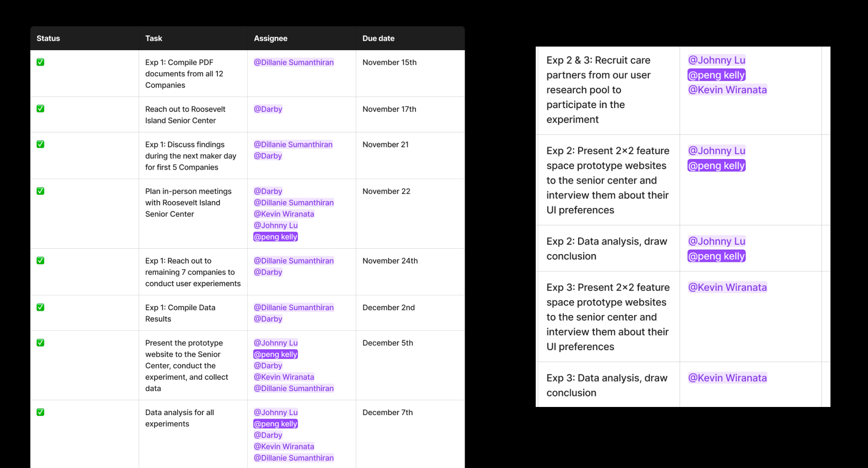This screenshot has width=868, height=468.
Task: Click @Johnny Lu in Exp 2 Data analysis row
Action: pos(717,241)
